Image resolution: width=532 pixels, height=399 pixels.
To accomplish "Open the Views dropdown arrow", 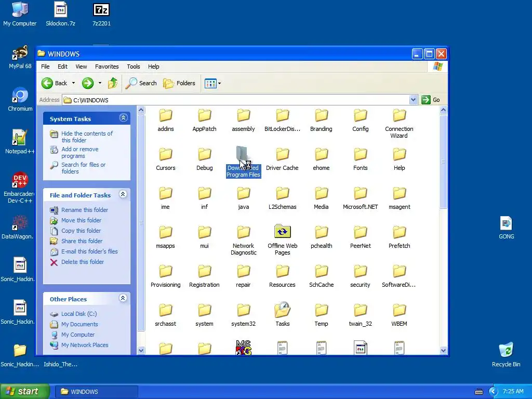I will coord(220,83).
